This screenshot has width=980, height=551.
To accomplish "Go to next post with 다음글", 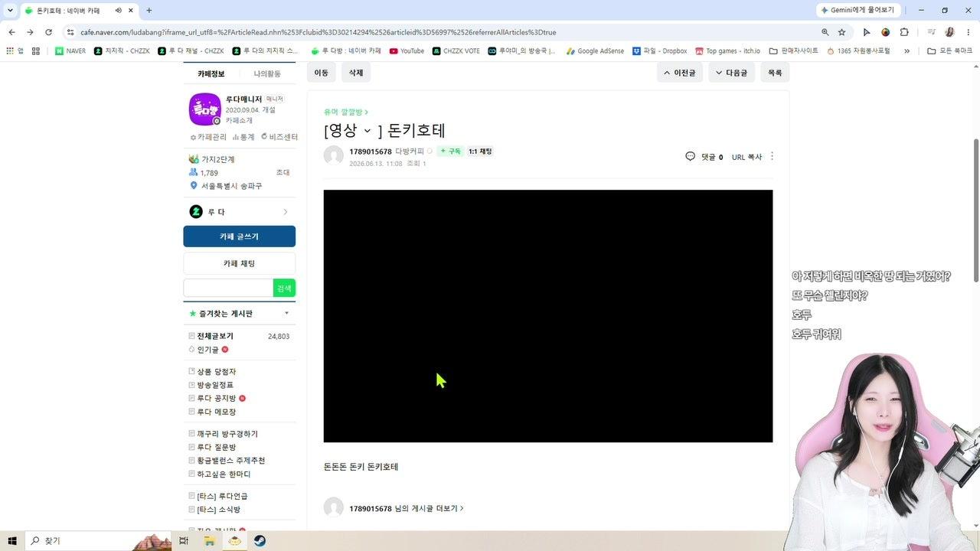I will (x=731, y=73).
